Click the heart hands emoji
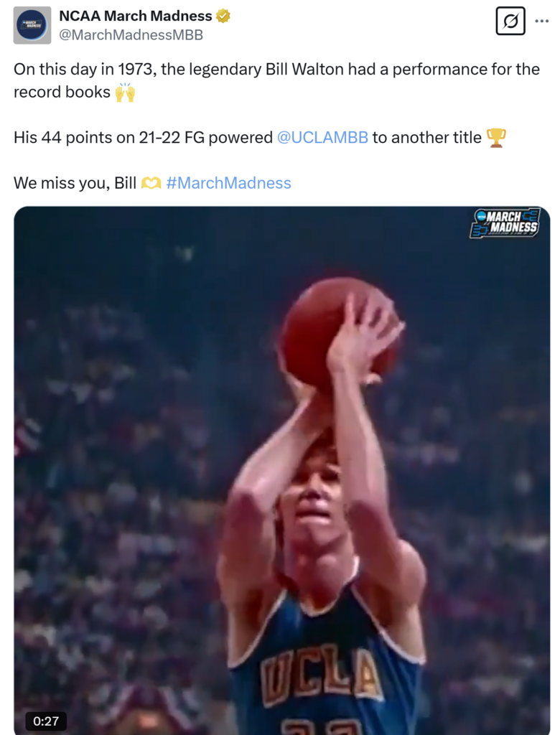The width and height of the screenshot is (560, 735). click(x=151, y=183)
